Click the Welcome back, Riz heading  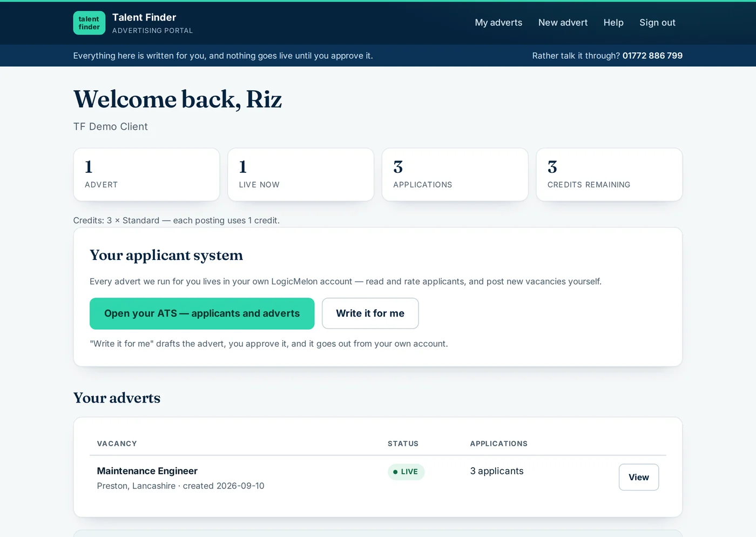coord(178,99)
